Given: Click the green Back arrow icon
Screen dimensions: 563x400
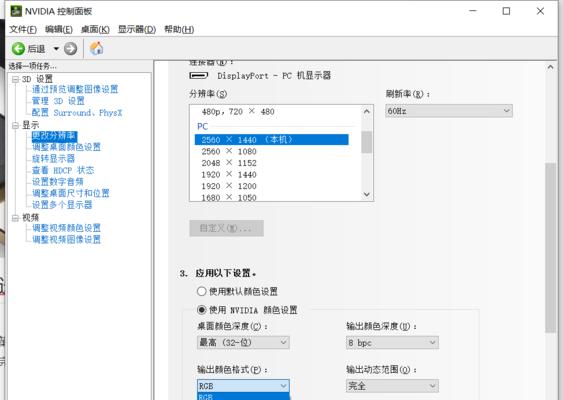Looking at the screenshot, I should [x=18, y=48].
